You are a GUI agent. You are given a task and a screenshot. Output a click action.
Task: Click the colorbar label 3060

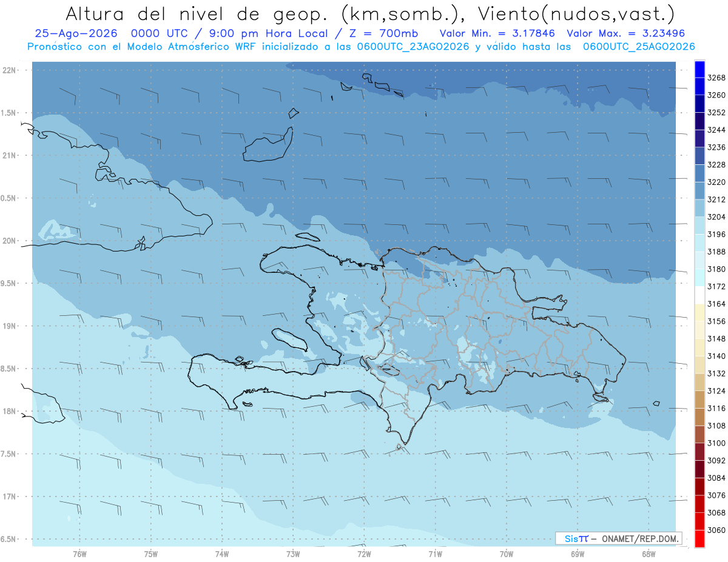pyautogui.click(x=716, y=530)
